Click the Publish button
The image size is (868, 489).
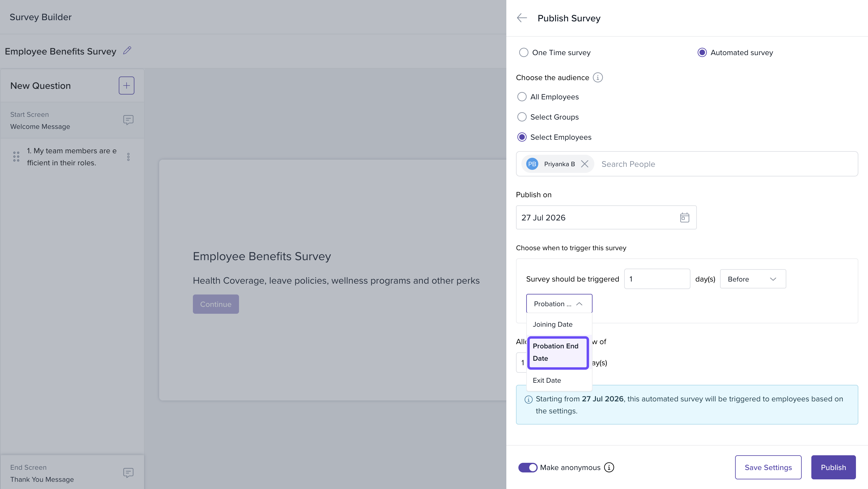click(x=833, y=467)
